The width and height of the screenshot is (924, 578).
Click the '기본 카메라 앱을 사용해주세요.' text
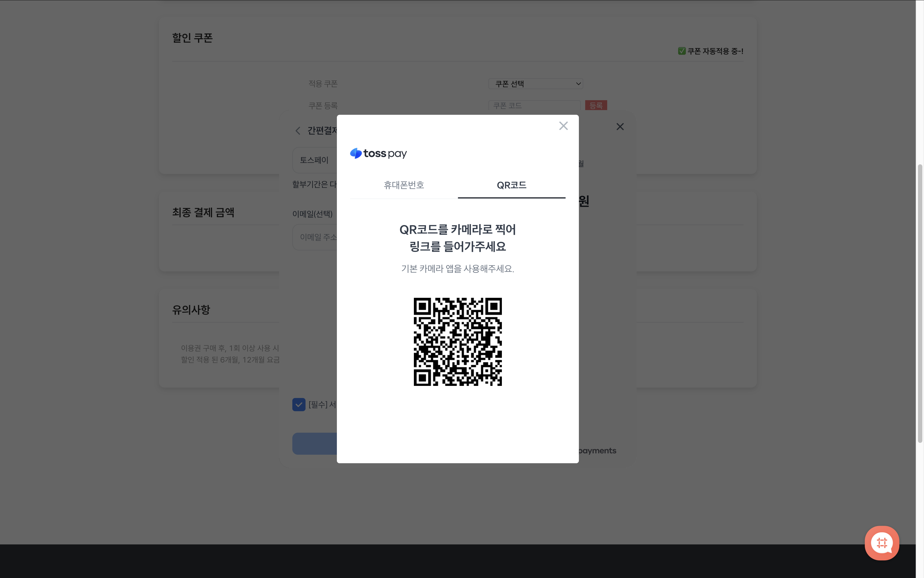tap(457, 269)
